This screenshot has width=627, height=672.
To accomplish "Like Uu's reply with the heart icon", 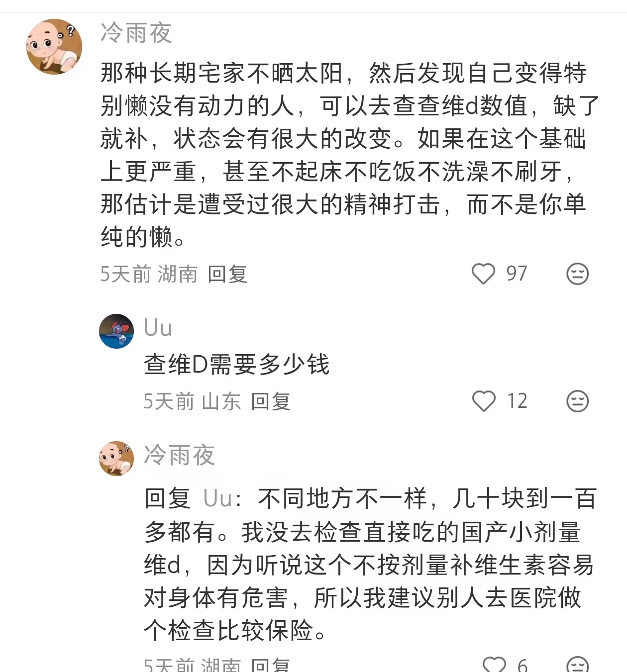I will click(484, 401).
